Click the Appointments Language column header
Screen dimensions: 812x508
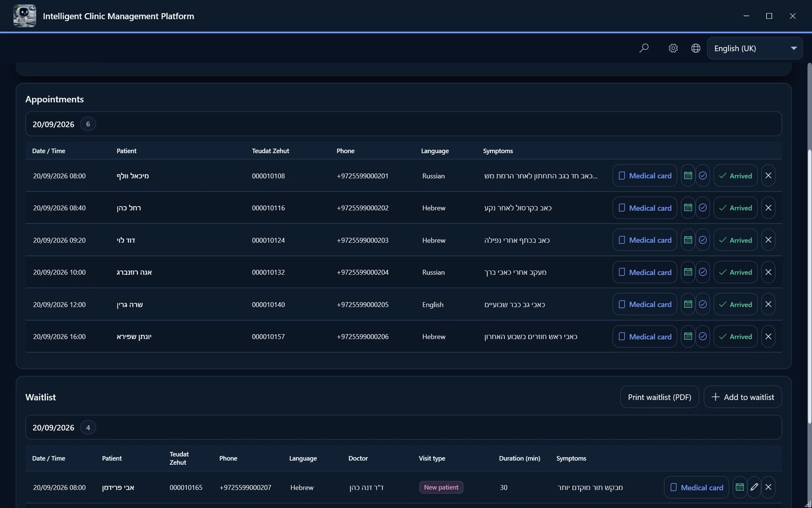435,151
